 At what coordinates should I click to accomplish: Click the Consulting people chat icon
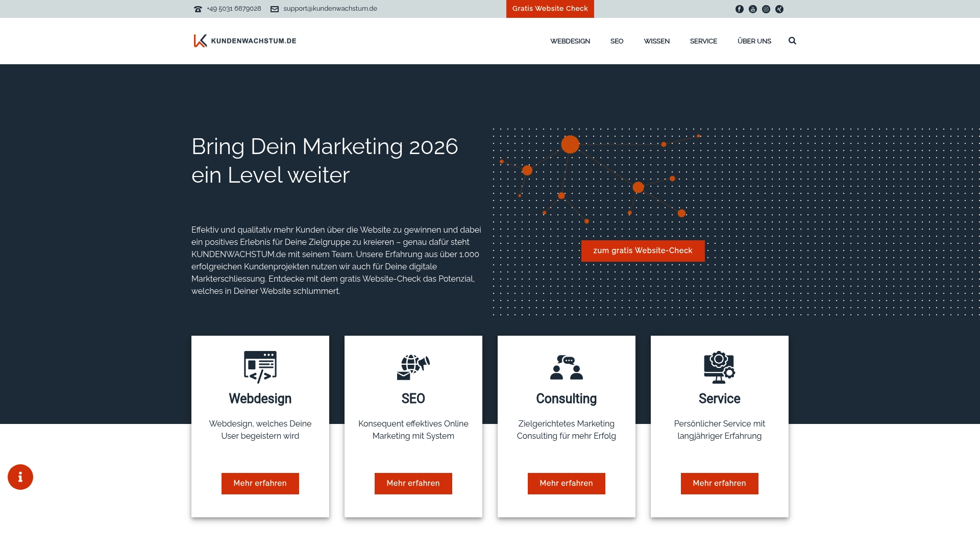[x=567, y=367]
